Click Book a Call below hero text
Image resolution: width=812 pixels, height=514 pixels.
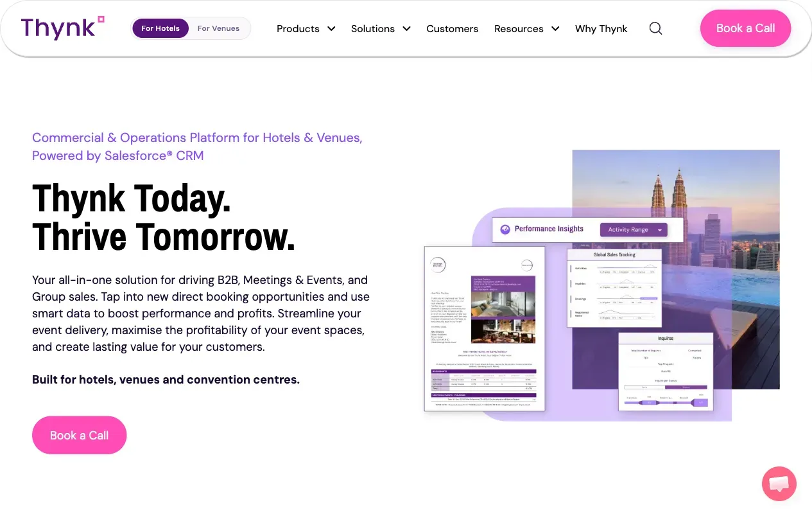point(80,435)
